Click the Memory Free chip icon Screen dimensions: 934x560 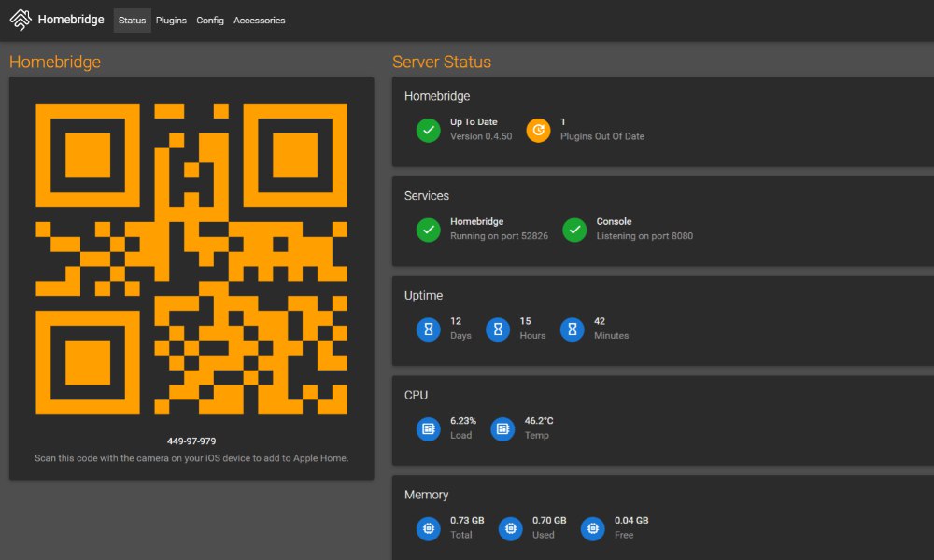click(x=593, y=528)
